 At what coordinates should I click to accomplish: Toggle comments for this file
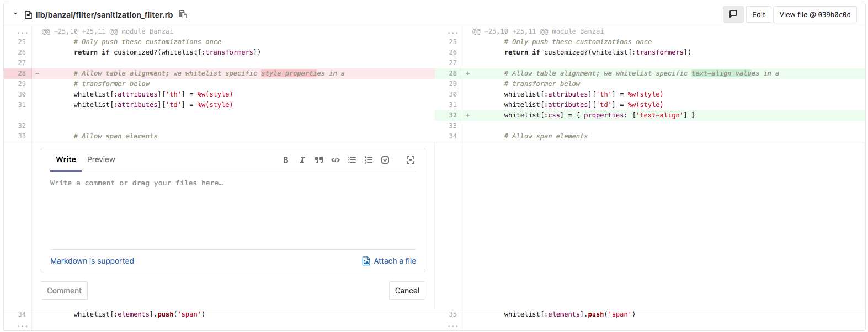click(733, 14)
